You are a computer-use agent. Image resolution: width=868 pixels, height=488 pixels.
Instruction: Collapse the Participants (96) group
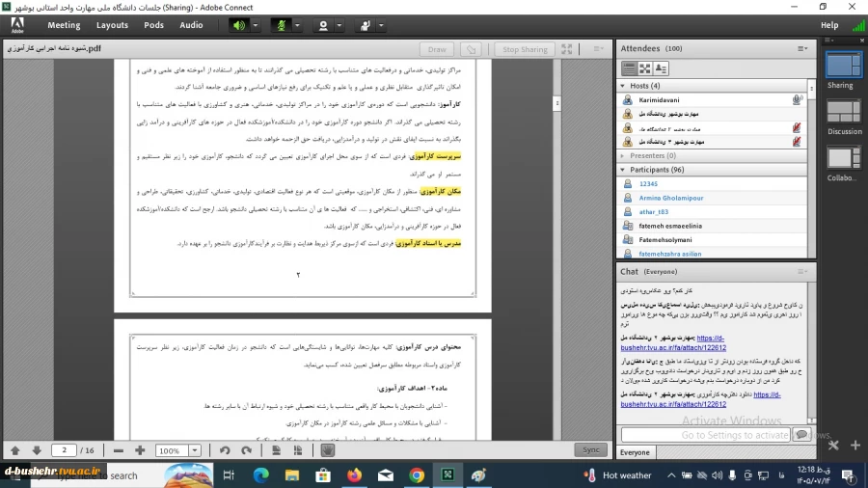pos(623,170)
